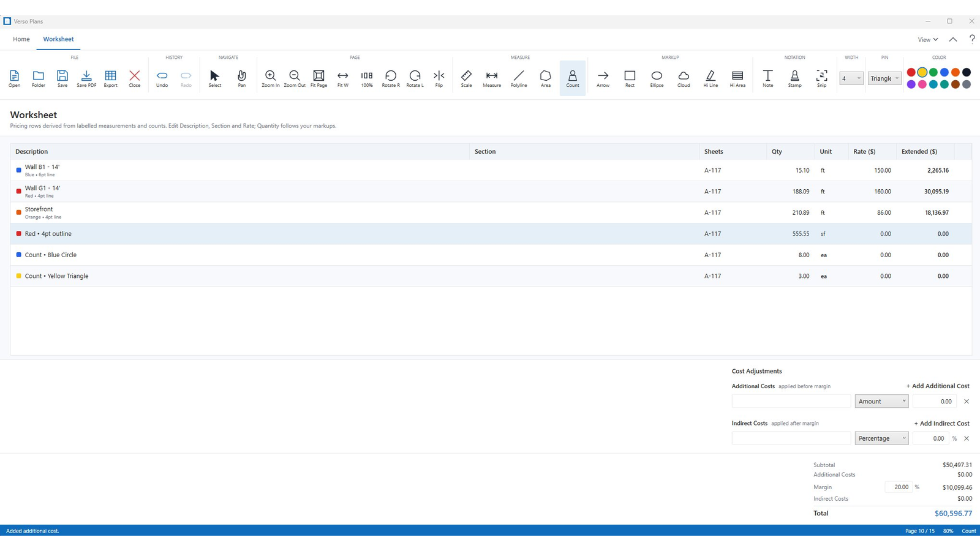Undo the last action

pyautogui.click(x=162, y=78)
